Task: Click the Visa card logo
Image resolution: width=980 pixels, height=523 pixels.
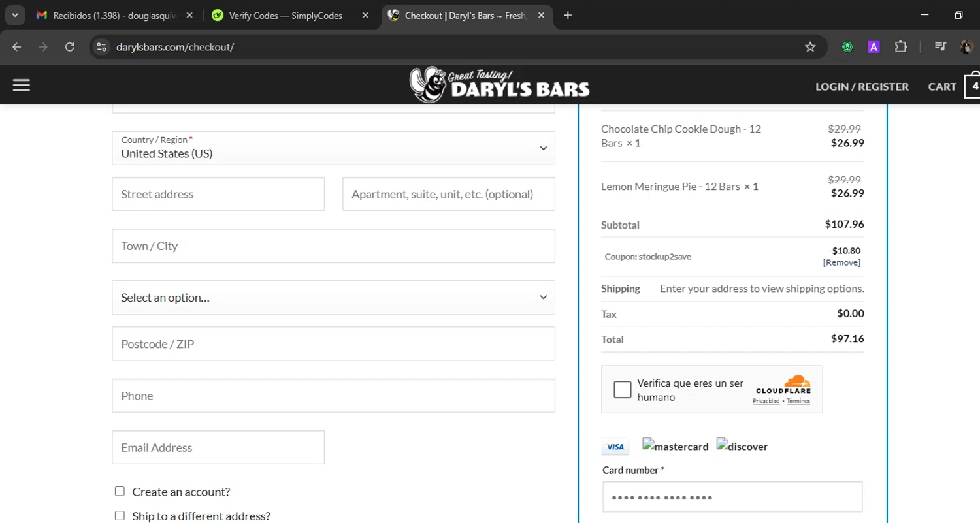Action: (x=615, y=447)
